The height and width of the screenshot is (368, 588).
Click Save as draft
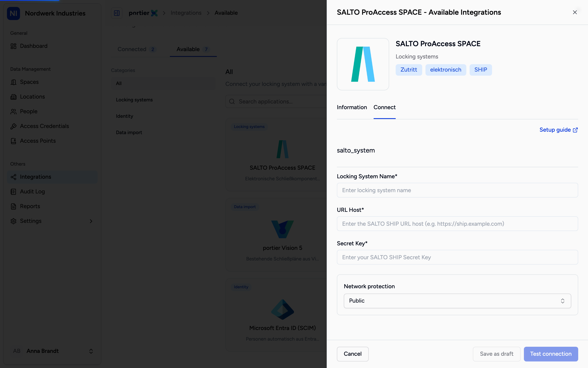point(496,354)
